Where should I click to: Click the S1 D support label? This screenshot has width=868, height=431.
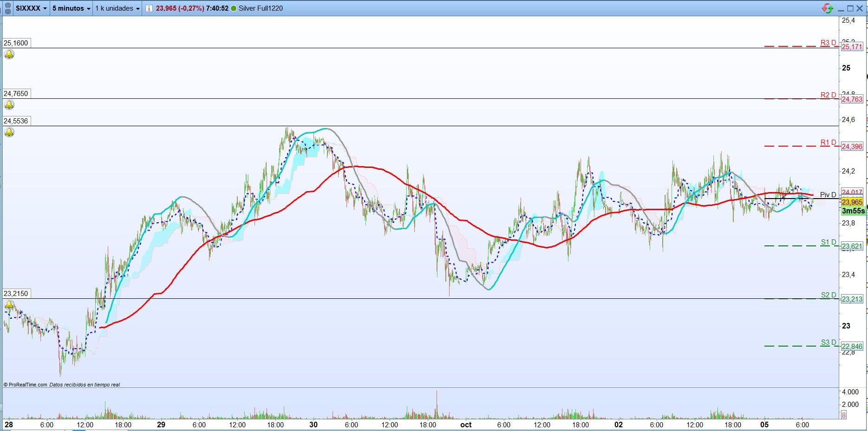coord(829,242)
